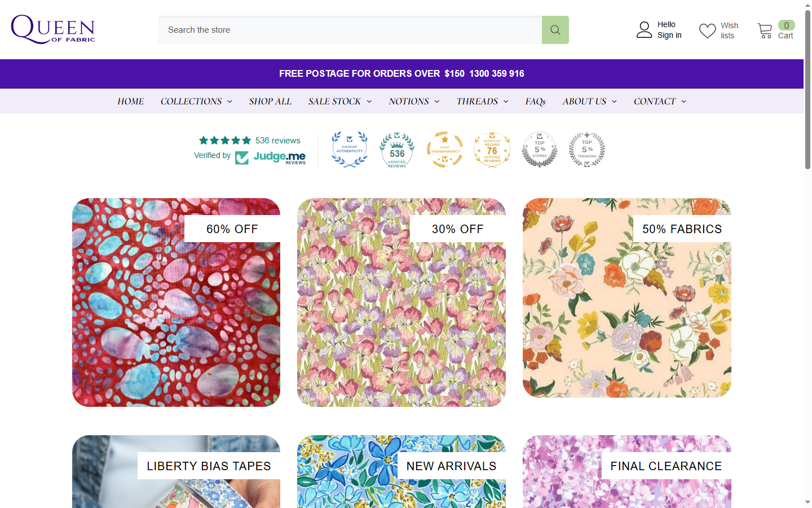Click the Cart text link
This screenshot has width=812, height=508.
pos(785,36)
